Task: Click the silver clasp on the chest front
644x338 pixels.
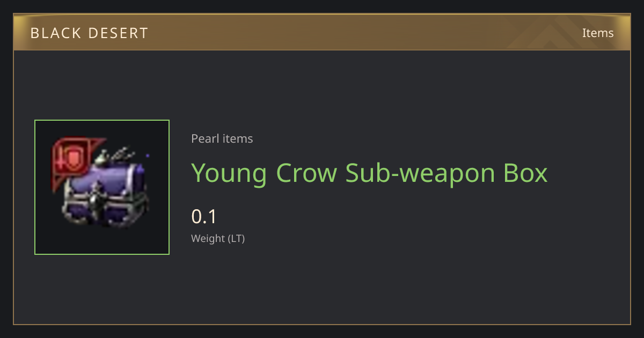Action: [98, 200]
